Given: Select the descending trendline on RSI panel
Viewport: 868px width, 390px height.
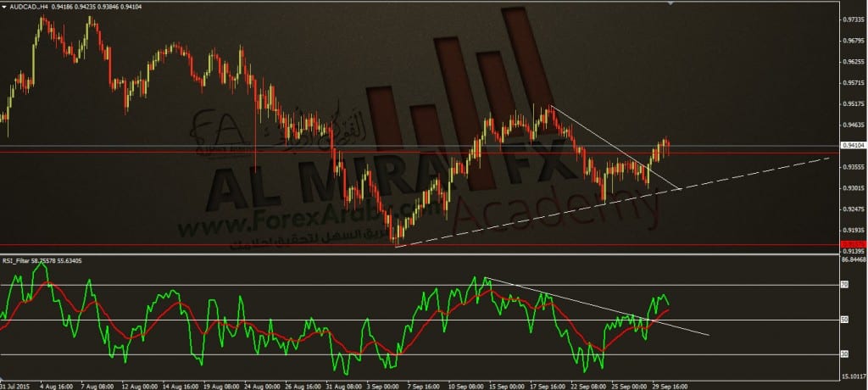Looking at the screenshot, I should (x=596, y=306).
